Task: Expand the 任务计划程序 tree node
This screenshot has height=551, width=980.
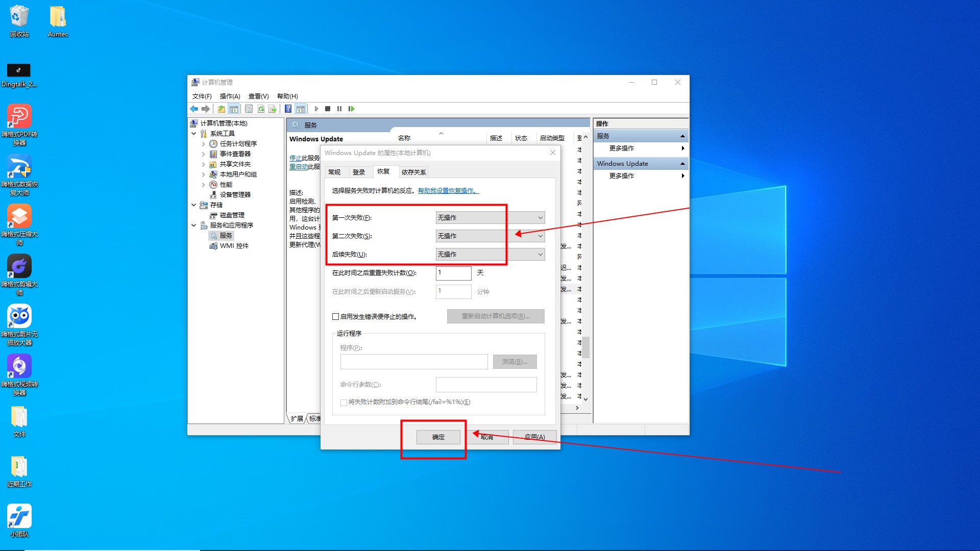Action: 204,144
